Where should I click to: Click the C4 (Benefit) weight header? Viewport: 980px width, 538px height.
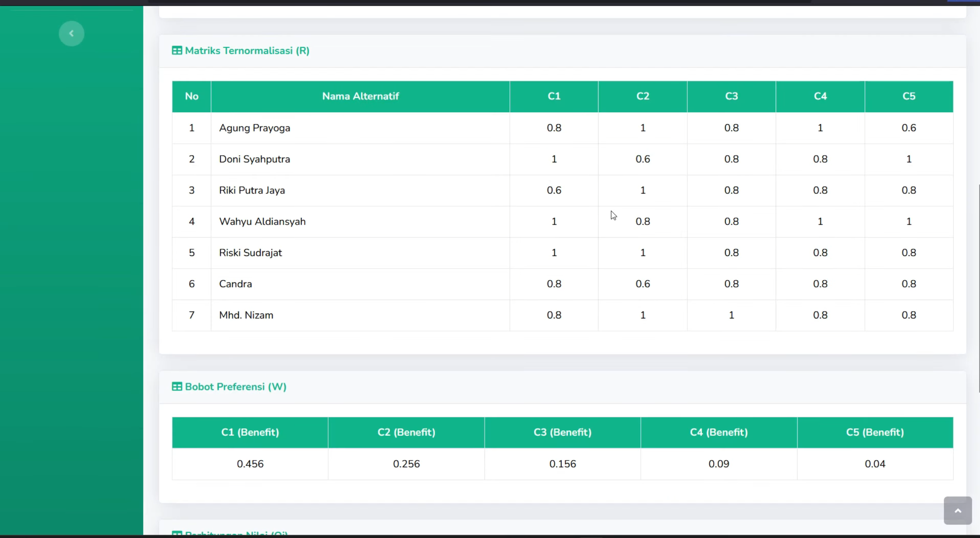click(719, 432)
